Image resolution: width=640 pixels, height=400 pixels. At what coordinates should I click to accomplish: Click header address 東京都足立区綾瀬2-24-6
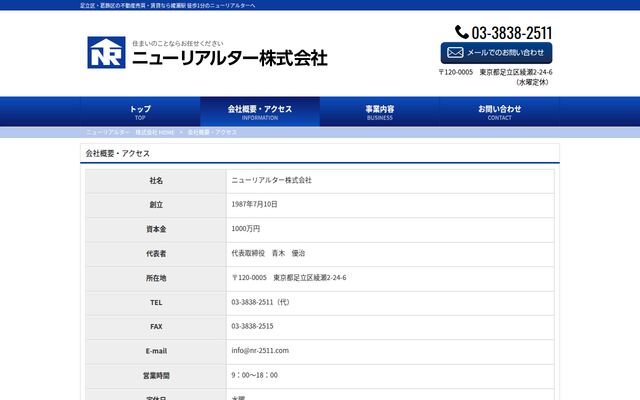516,72
